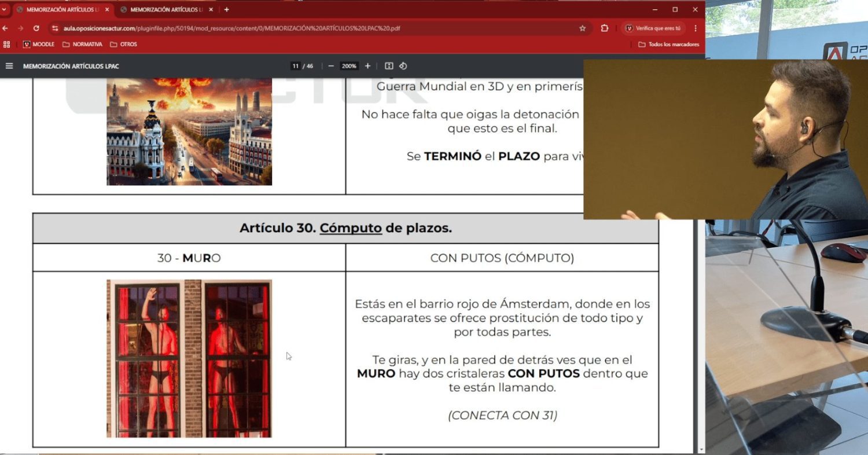Open the PDF sidebar hamburger menu

(9, 66)
